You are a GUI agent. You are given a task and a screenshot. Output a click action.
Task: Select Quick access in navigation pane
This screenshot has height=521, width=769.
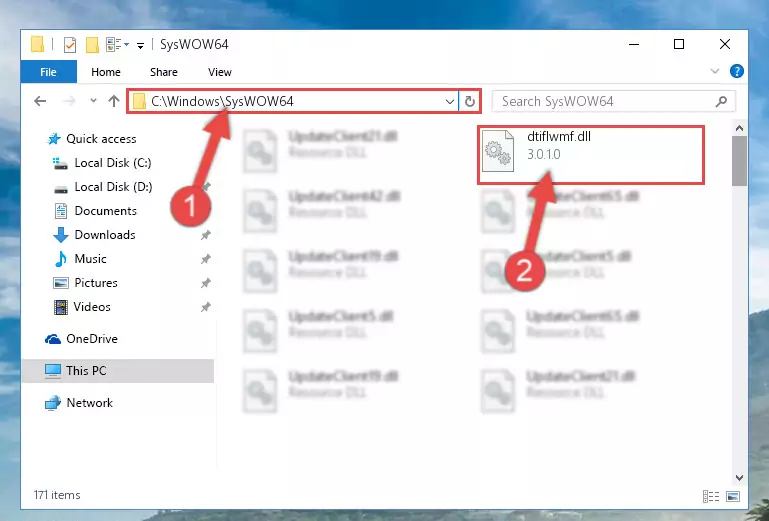click(92, 139)
